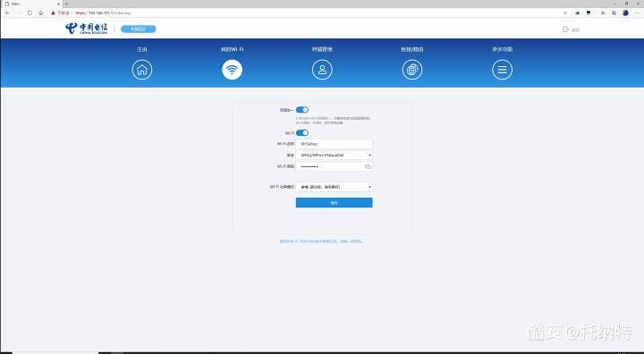Screen dimensions: 644x354
Task: Click the blue Save button
Action: coord(335,202)
